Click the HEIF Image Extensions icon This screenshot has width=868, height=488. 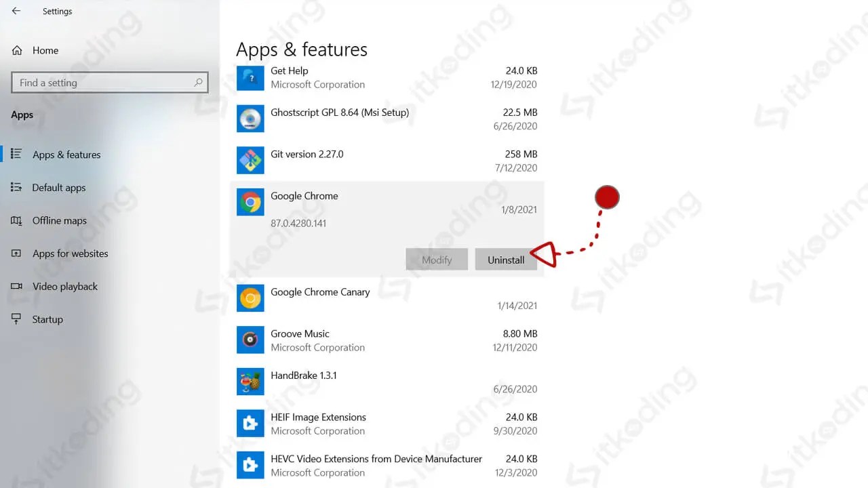click(x=250, y=423)
